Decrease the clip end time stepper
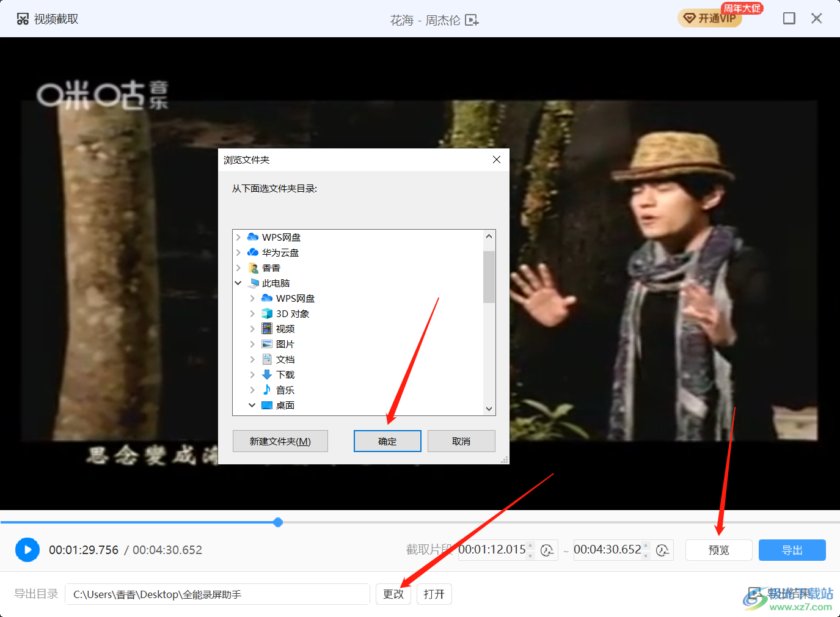Image resolution: width=840 pixels, height=617 pixels. point(646,555)
